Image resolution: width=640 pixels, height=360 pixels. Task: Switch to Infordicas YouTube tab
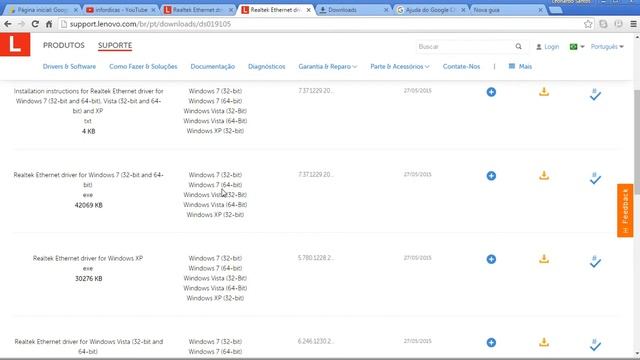121,10
